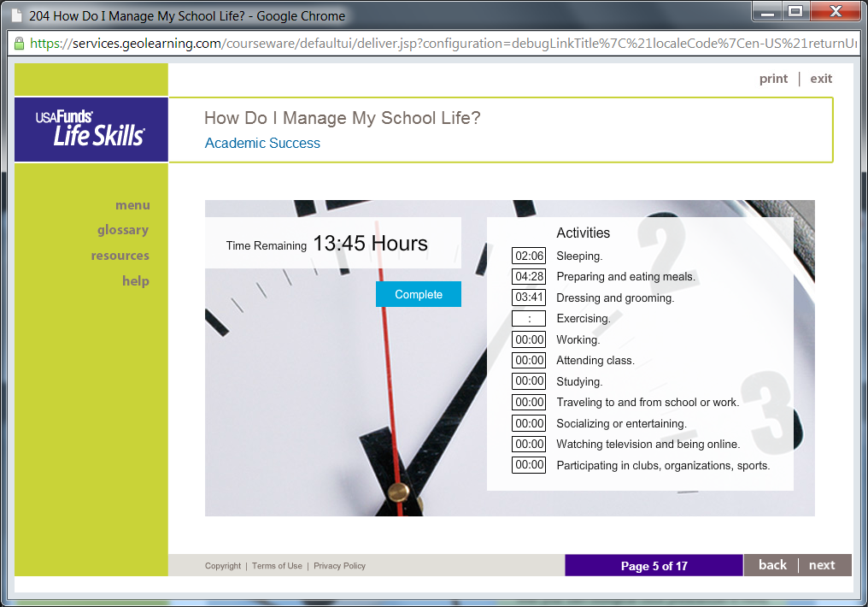Click the Socializing or entertaining time field
The height and width of the screenshot is (607, 868).
pos(529,423)
